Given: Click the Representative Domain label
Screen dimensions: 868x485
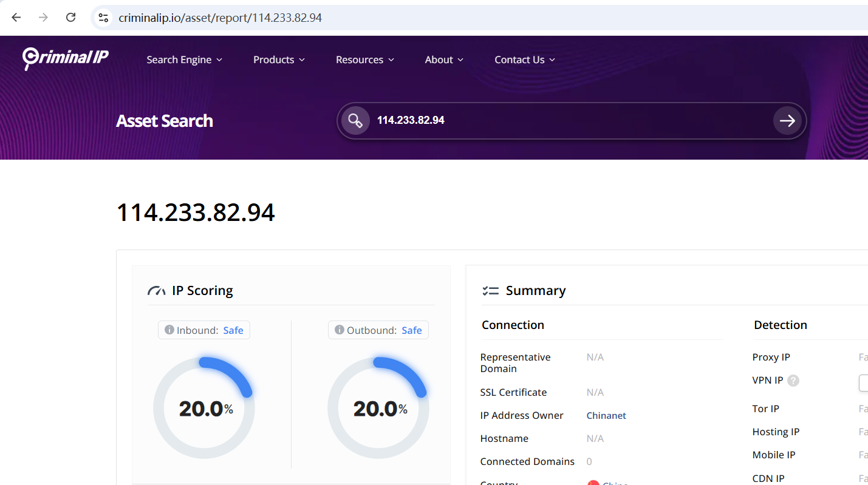Looking at the screenshot, I should point(515,363).
